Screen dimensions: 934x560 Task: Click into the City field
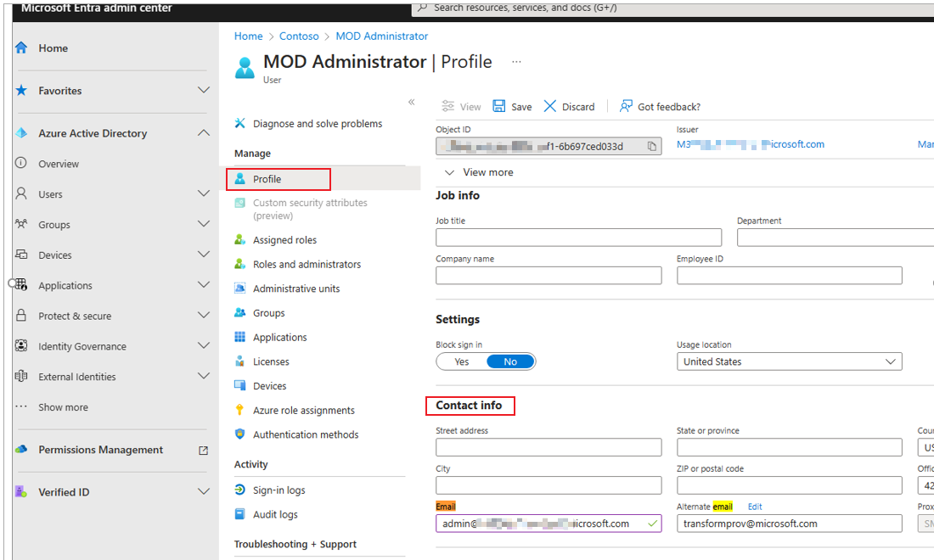(x=549, y=485)
